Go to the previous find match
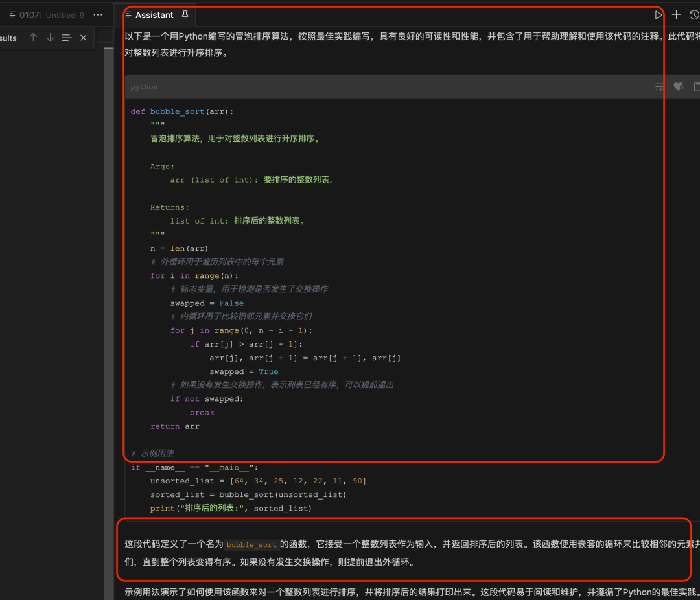The height and width of the screenshot is (600, 700). click(x=33, y=38)
